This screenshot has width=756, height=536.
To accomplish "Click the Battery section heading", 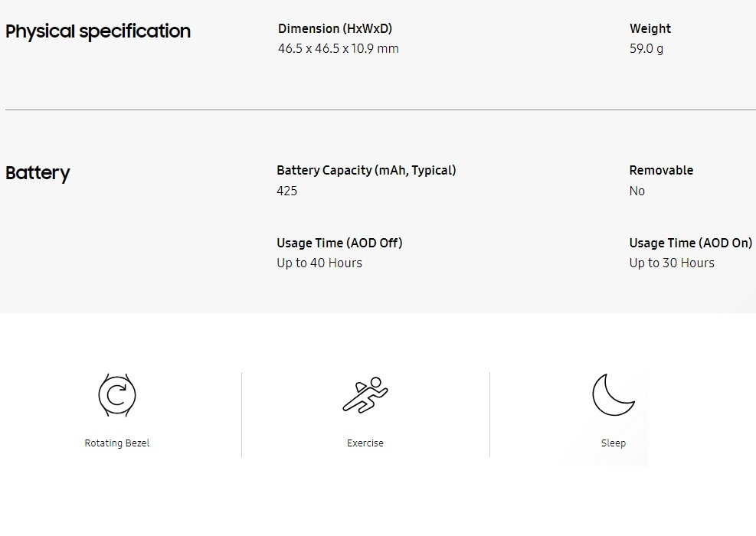I will (x=38, y=173).
